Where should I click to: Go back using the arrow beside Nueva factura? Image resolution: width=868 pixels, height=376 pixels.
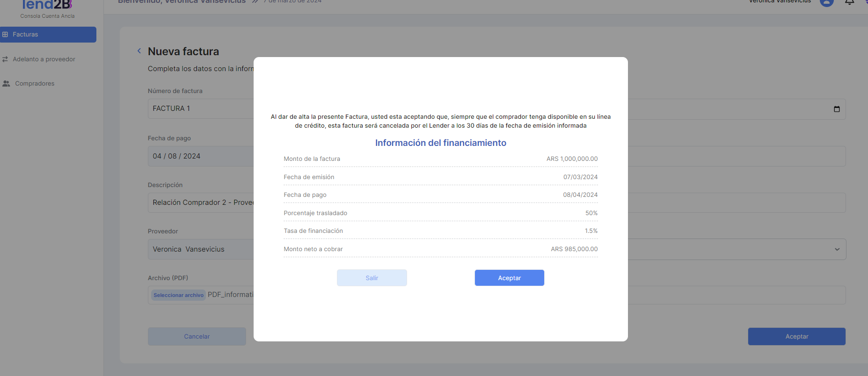(x=139, y=51)
